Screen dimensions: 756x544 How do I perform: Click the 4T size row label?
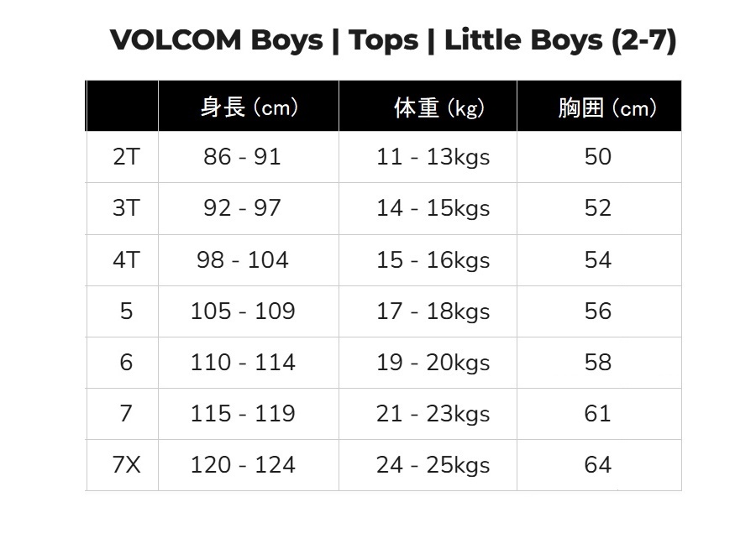click(x=126, y=259)
